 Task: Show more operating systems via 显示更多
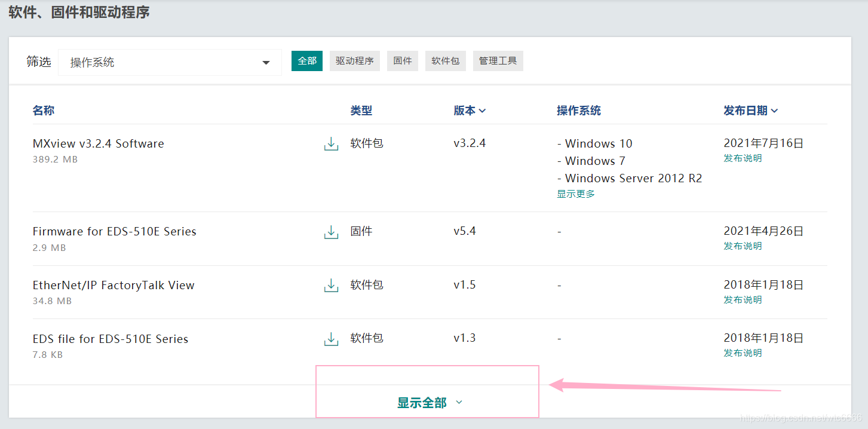(576, 194)
